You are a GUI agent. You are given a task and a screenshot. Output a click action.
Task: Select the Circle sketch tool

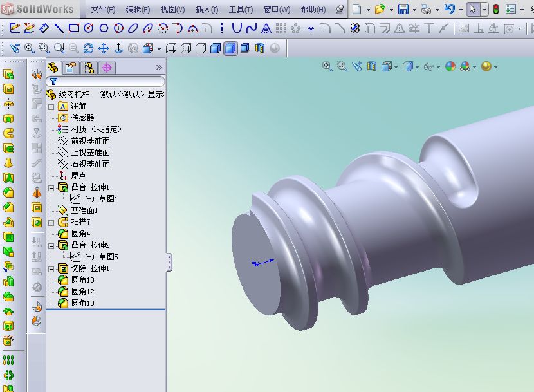[89, 28]
